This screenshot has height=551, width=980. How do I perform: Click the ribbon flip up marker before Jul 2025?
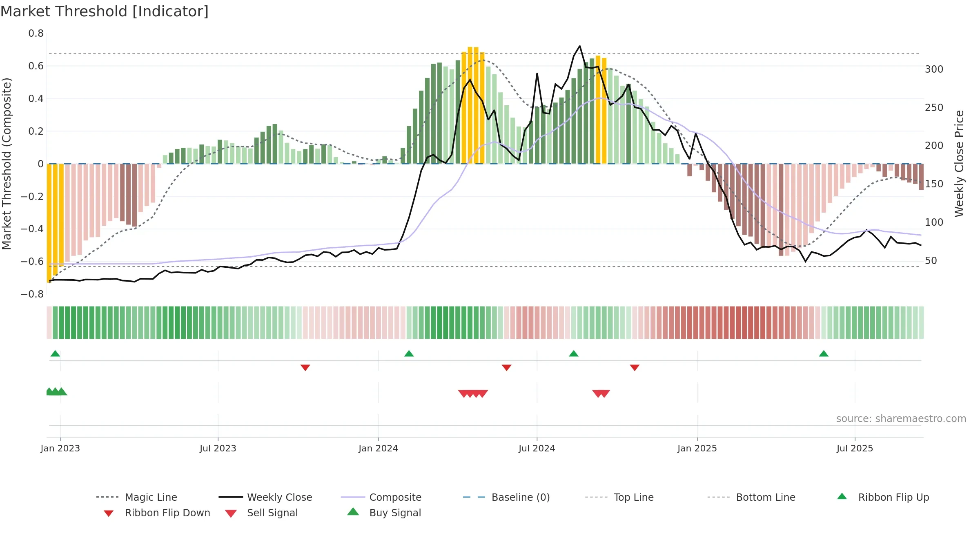click(x=824, y=353)
